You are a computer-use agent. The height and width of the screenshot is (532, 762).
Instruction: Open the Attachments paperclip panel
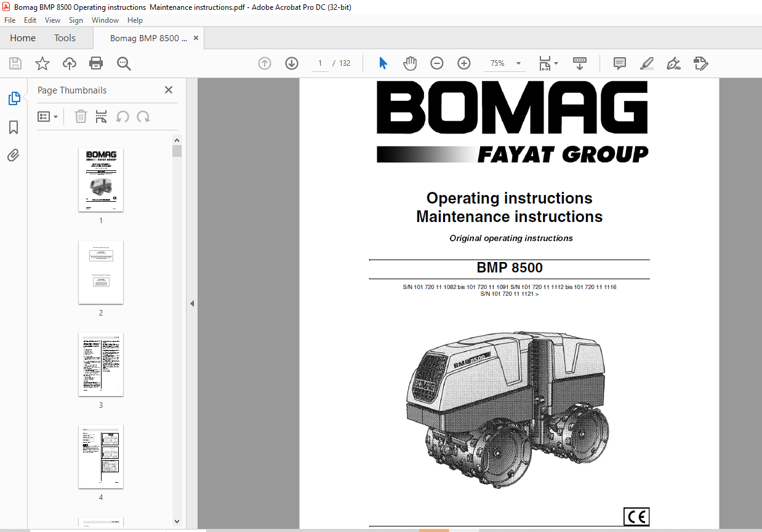14,156
